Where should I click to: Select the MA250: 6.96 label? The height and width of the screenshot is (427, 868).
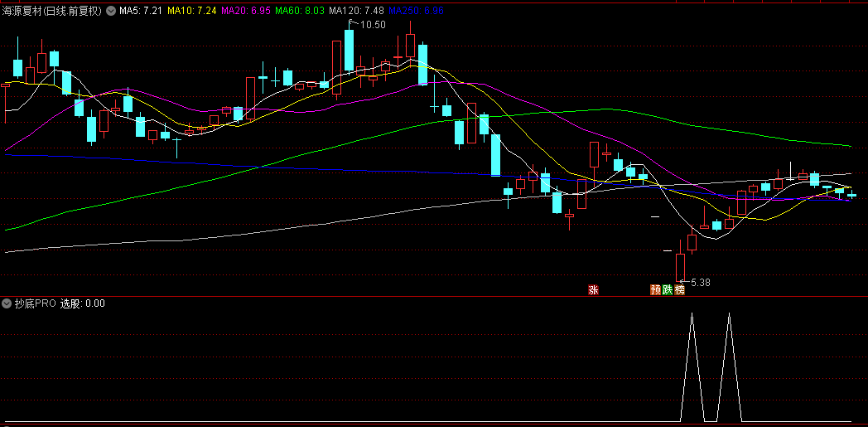417,11
